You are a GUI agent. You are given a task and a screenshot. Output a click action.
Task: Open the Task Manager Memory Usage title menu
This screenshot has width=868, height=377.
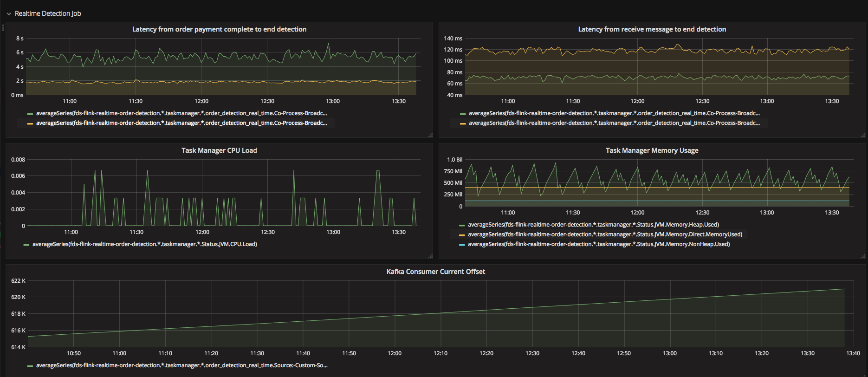pos(652,150)
